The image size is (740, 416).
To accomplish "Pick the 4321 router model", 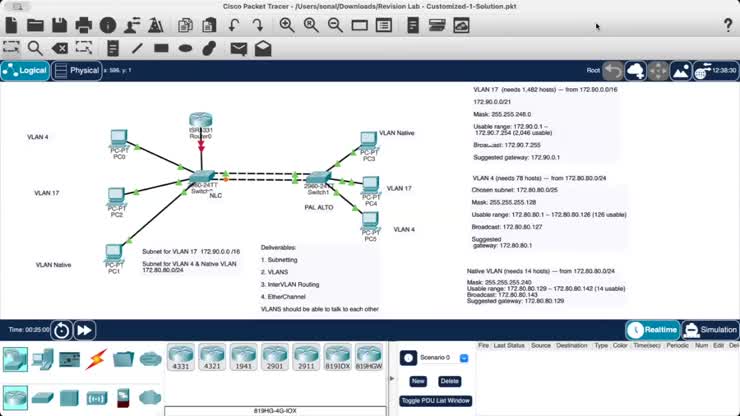I will click(x=212, y=357).
